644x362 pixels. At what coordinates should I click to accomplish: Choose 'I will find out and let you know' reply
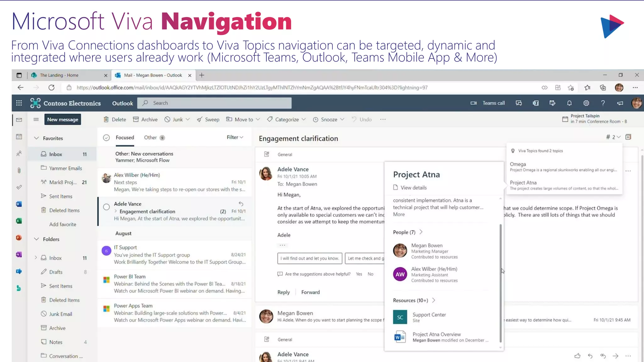click(x=310, y=258)
